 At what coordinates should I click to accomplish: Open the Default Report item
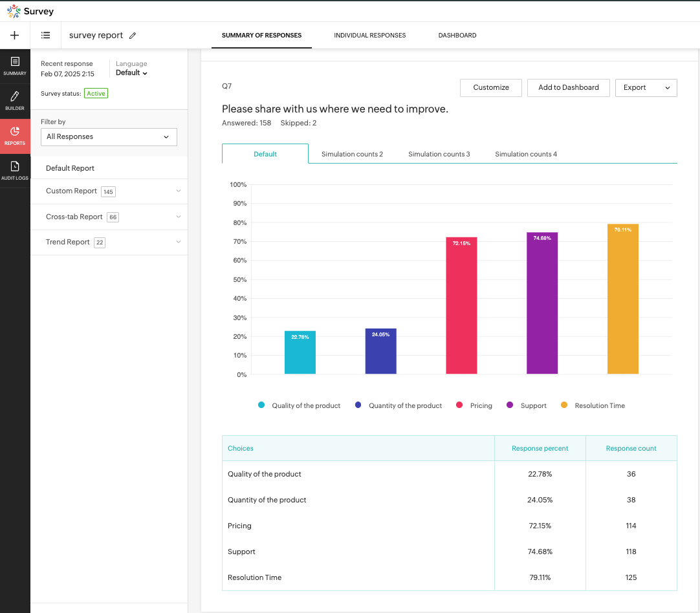pos(71,168)
